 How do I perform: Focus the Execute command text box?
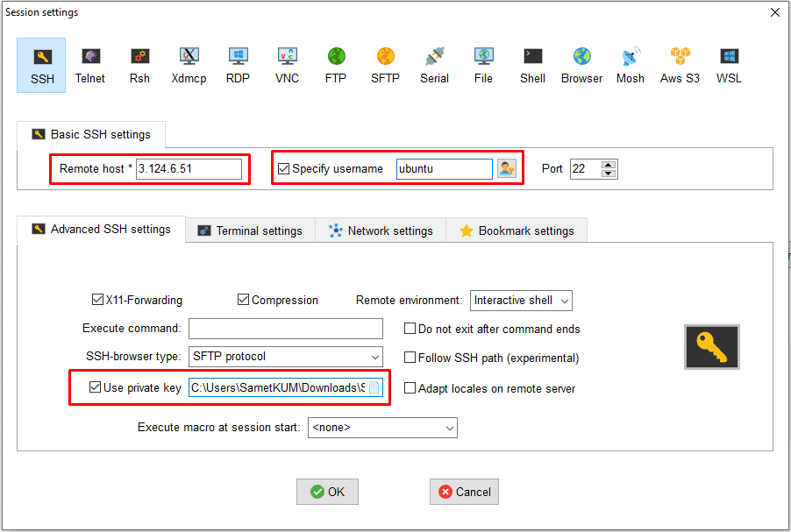(x=286, y=329)
